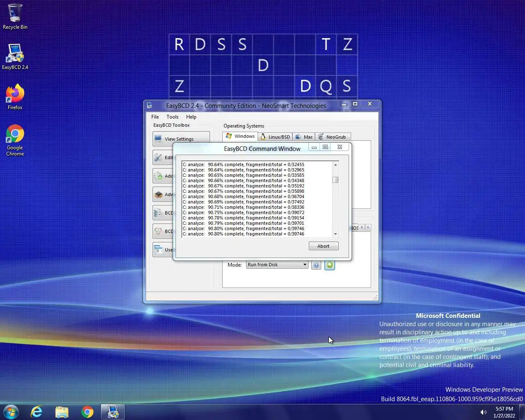Screen dimensions: 525x420
Task: Click the Advanced Settings chip icon
Action: (158, 194)
